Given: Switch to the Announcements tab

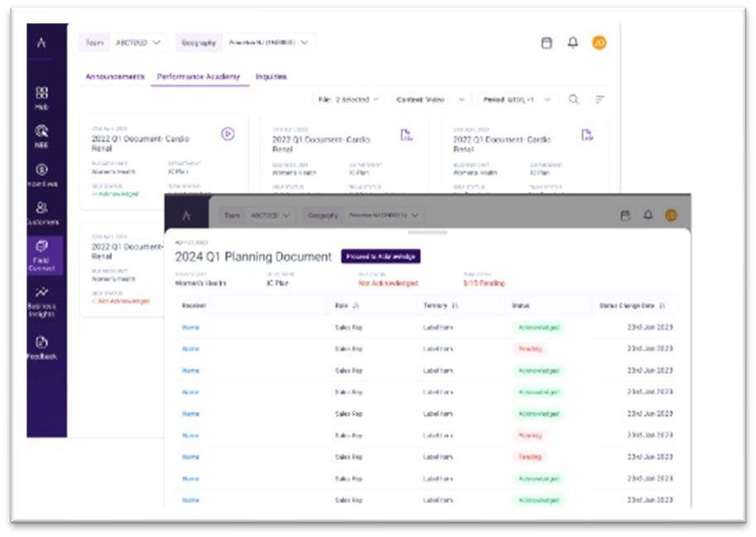Looking at the screenshot, I should [114, 77].
